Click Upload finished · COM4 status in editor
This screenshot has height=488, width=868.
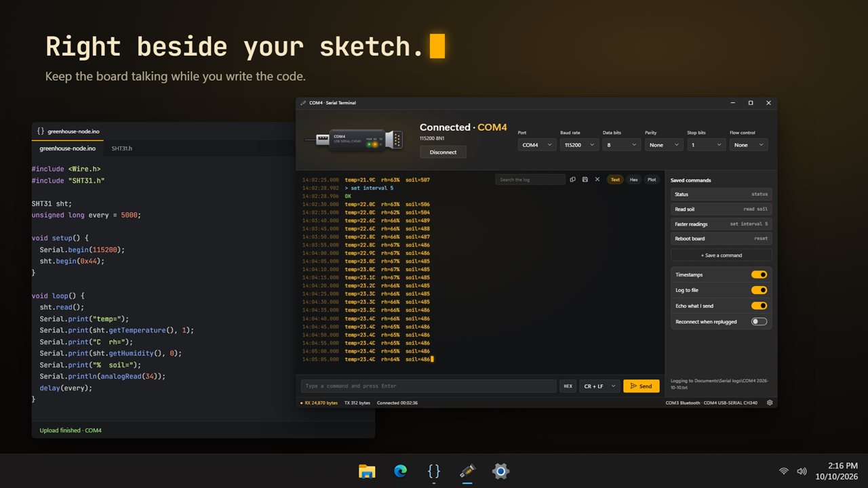click(71, 430)
